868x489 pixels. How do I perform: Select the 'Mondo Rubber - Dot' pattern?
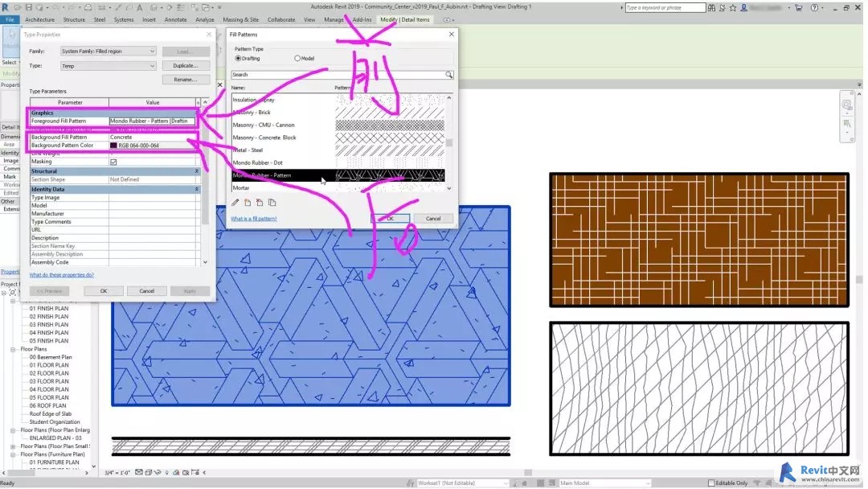(338, 162)
